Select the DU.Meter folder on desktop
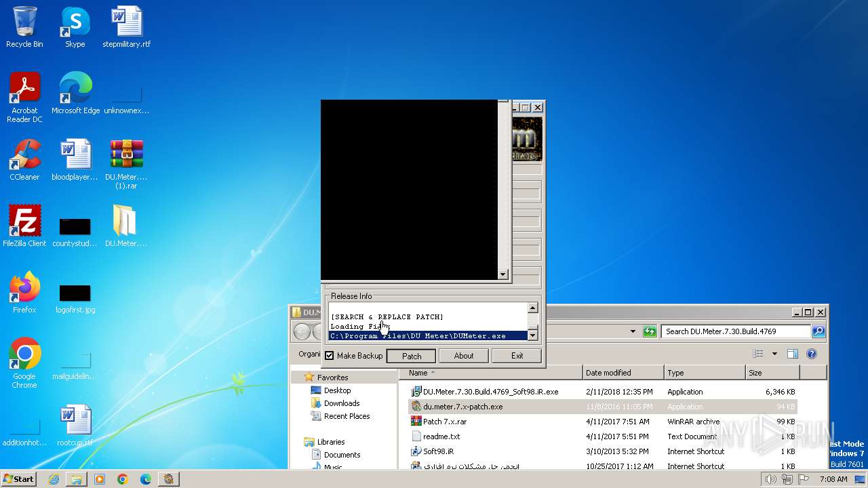This screenshot has width=868, height=488. [126, 226]
